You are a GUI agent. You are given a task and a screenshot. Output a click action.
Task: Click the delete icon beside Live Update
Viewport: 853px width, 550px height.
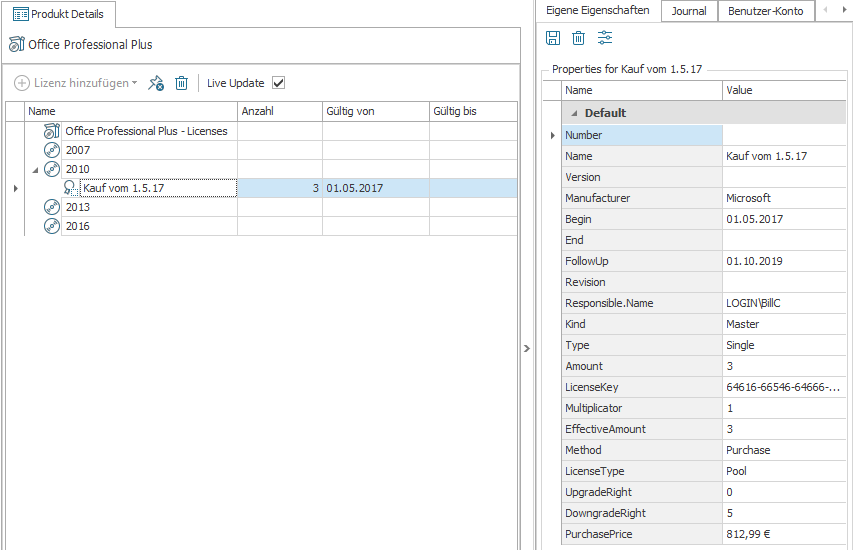[181, 83]
